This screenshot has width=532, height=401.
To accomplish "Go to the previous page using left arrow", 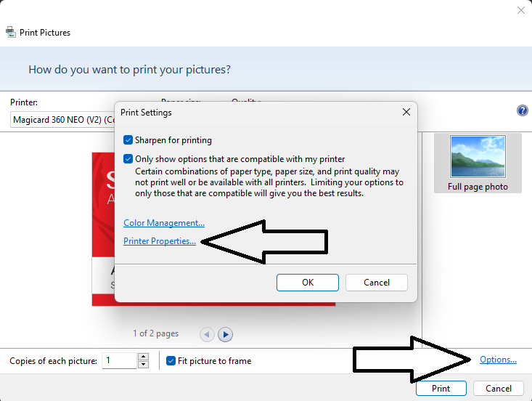I will point(207,334).
